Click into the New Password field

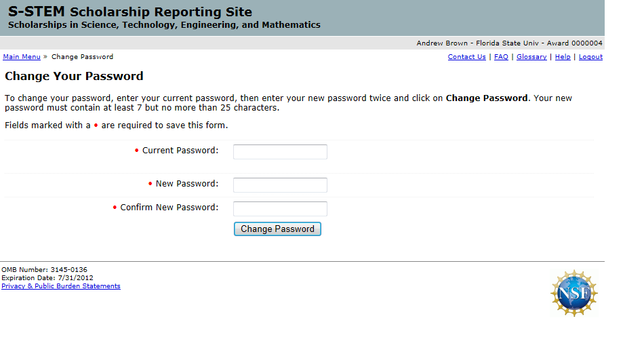click(x=280, y=185)
